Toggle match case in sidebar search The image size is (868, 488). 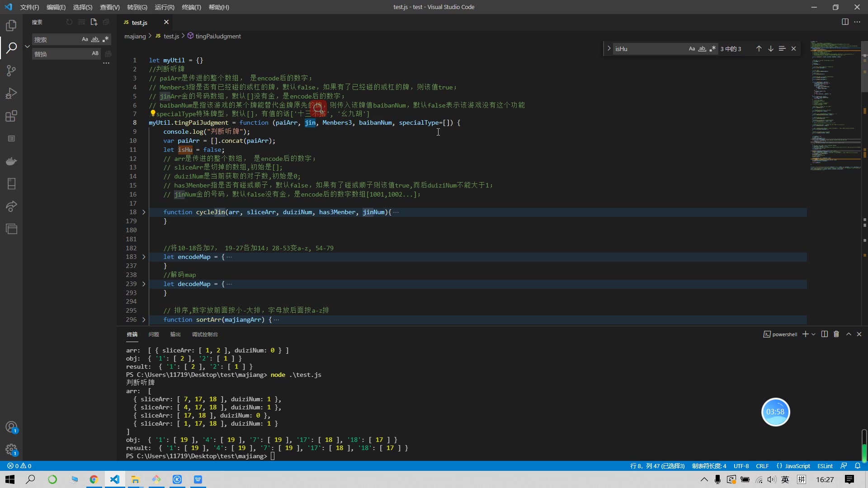[x=85, y=39]
